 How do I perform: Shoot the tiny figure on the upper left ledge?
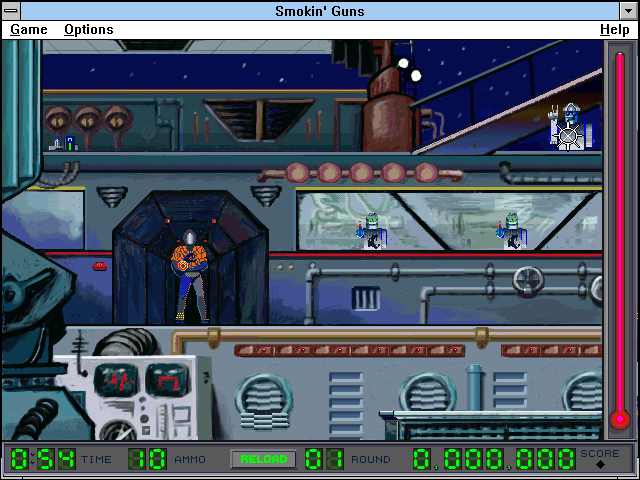(x=64, y=142)
